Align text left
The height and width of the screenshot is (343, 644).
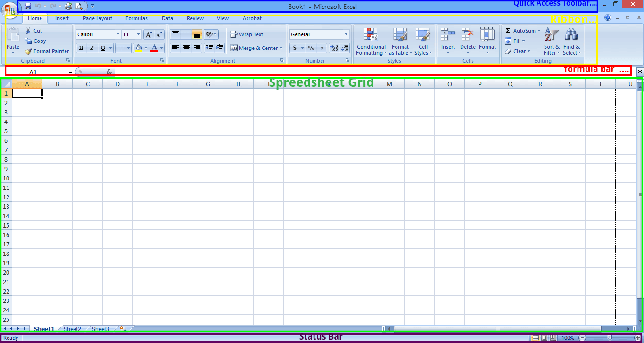(175, 48)
